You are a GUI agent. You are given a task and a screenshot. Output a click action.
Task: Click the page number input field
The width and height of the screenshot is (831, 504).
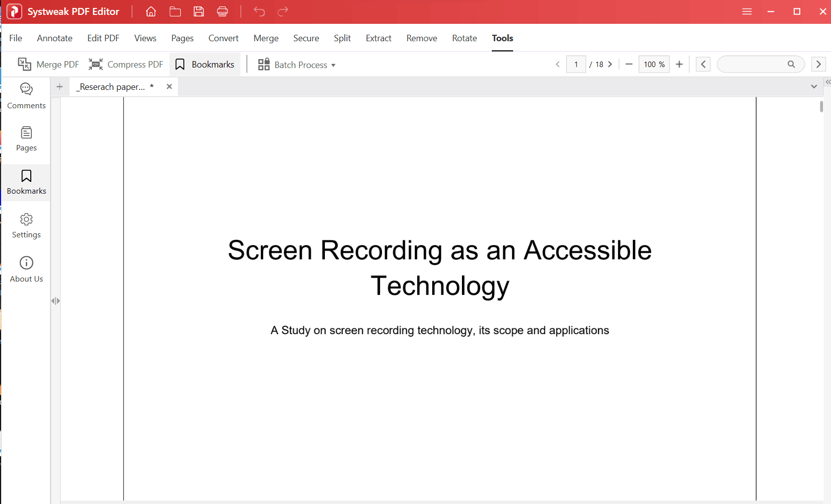(x=576, y=64)
